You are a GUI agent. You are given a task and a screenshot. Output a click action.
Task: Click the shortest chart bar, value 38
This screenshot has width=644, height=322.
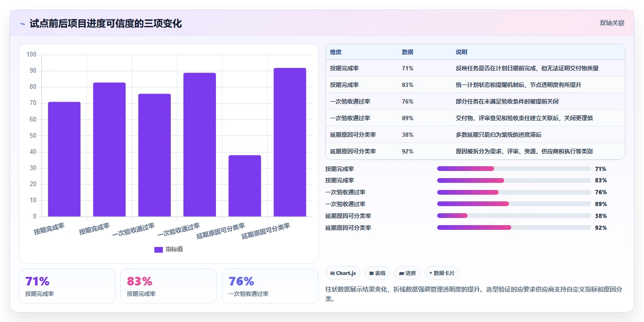coord(245,186)
